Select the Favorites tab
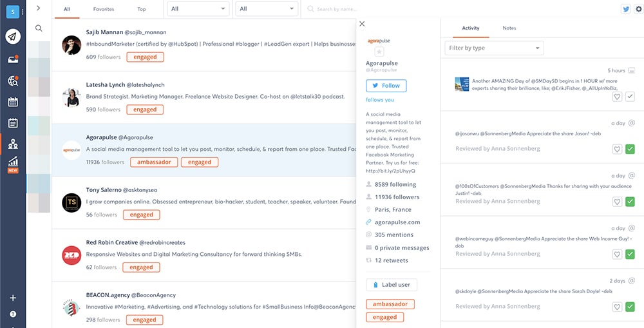The width and height of the screenshot is (644, 328). 104,10
